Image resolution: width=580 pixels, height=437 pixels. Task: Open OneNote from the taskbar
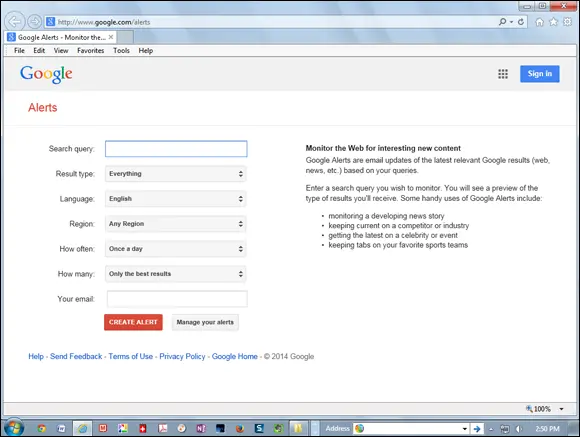coord(201,428)
